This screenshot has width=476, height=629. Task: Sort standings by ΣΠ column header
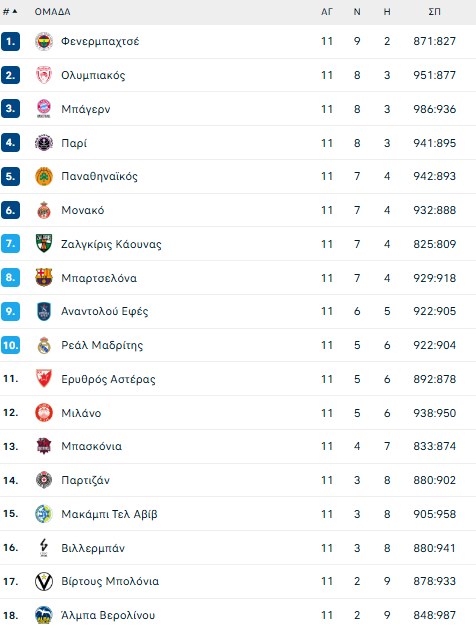(x=434, y=12)
